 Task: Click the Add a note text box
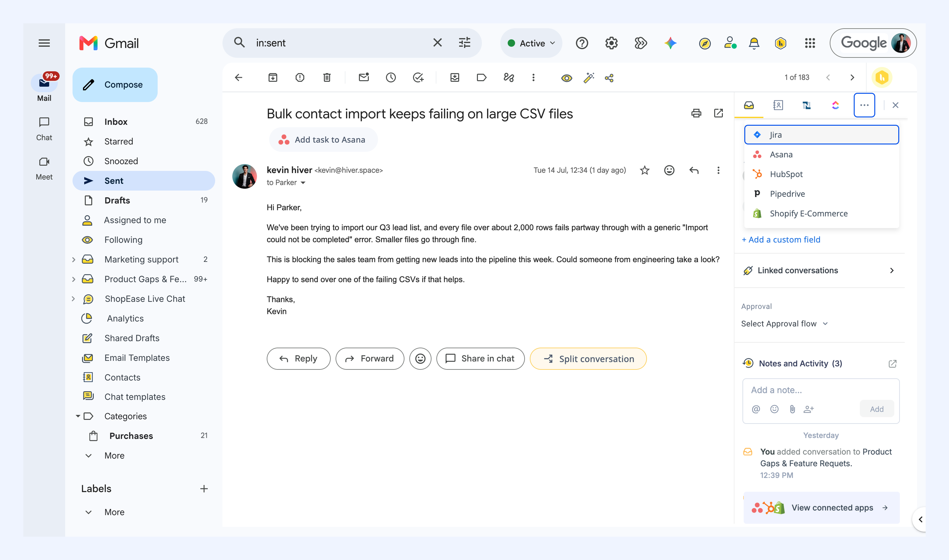click(x=821, y=390)
